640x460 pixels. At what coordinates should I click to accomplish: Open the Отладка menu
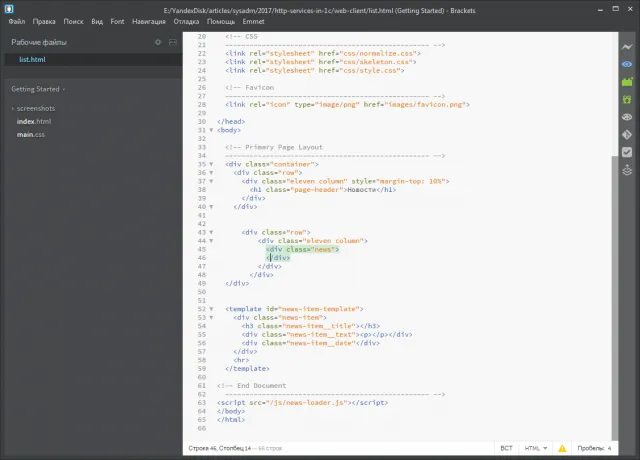(186, 21)
